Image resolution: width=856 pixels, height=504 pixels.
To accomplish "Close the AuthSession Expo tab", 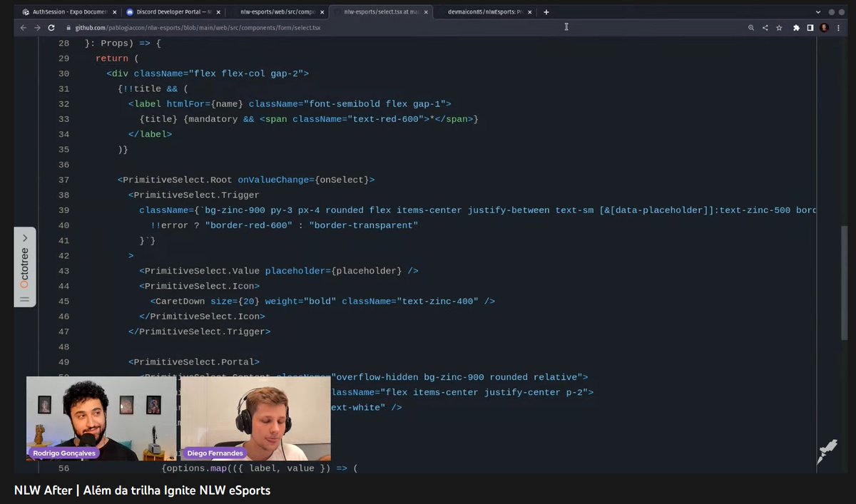I will point(114,12).
